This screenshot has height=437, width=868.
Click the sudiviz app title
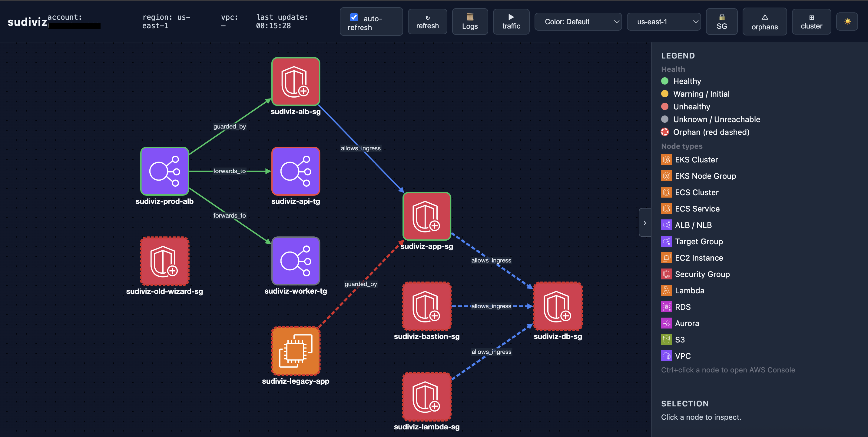(x=27, y=22)
